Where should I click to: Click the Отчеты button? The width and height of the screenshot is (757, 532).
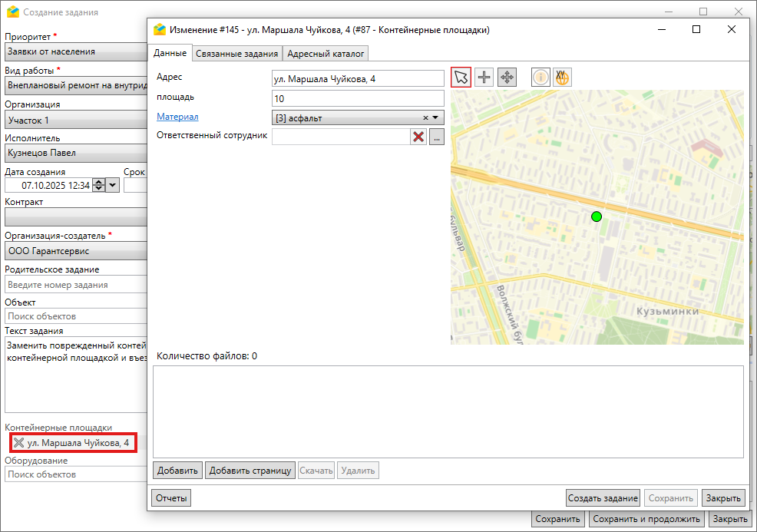click(x=171, y=498)
